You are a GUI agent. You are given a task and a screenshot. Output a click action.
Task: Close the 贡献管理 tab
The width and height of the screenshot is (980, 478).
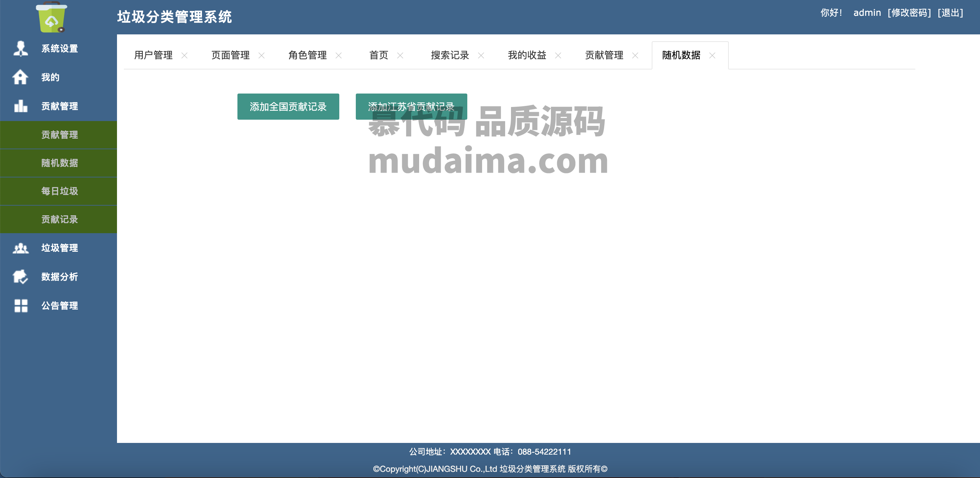click(635, 55)
